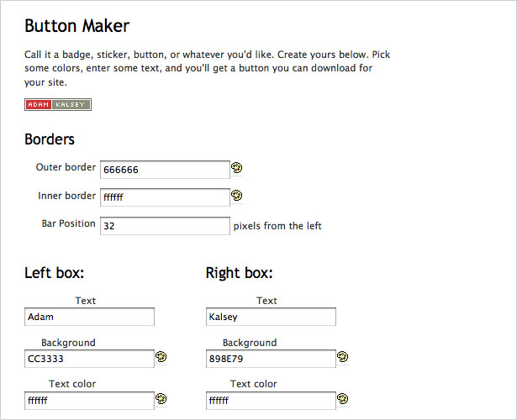This screenshot has width=517, height=420.
Task: Click the 'pixels from the left' text
Action: pyautogui.click(x=277, y=226)
